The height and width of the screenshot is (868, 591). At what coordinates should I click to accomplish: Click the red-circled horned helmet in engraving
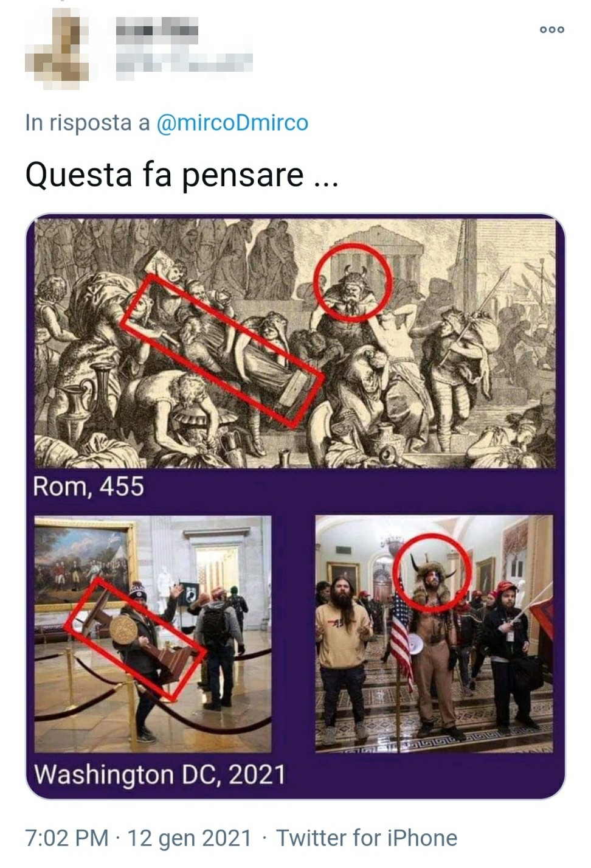[x=353, y=282]
